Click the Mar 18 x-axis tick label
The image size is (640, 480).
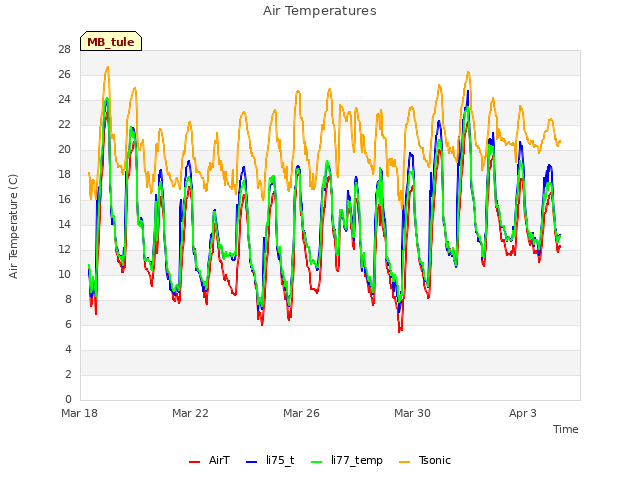click(x=80, y=413)
